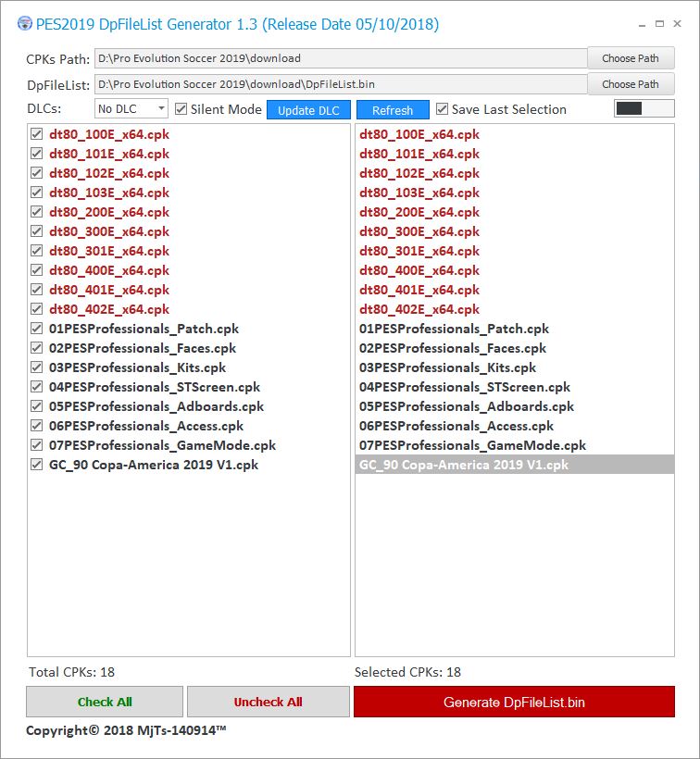Uncheck 06PESProfessionals_Access.cpk checkbox
The height and width of the screenshot is (759, 700).
(36, 425)
